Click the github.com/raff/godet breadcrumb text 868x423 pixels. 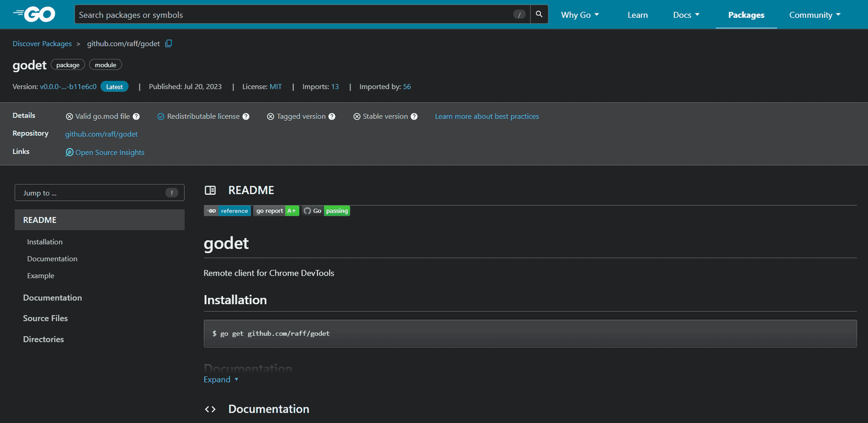pos(124,43)
